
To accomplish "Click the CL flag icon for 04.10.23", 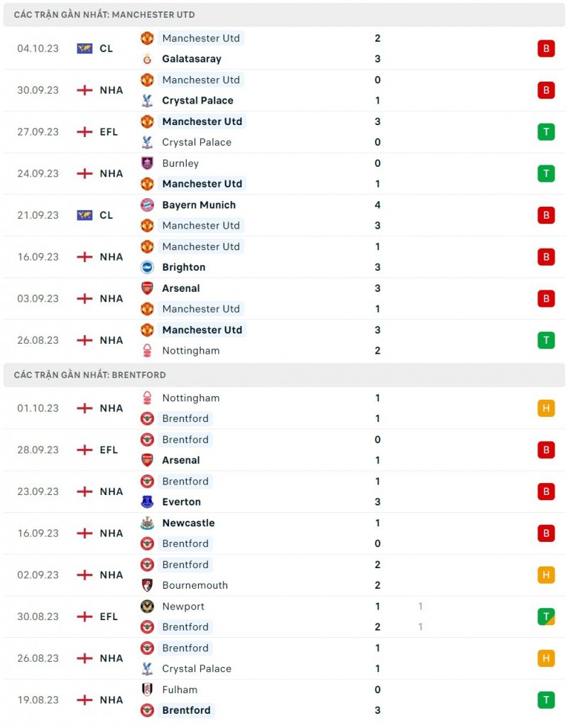I will pos(84,48).
